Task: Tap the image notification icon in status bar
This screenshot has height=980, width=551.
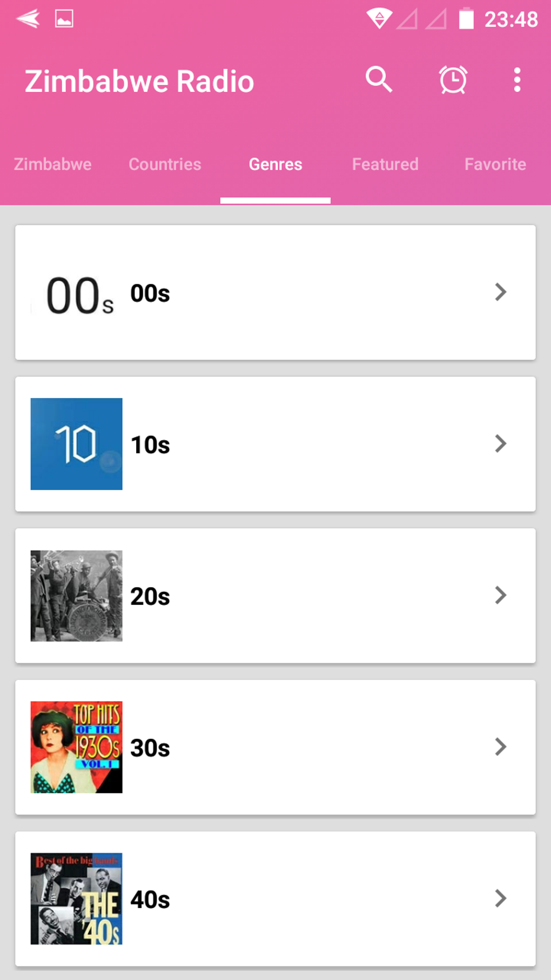Action: coord(64,19)
